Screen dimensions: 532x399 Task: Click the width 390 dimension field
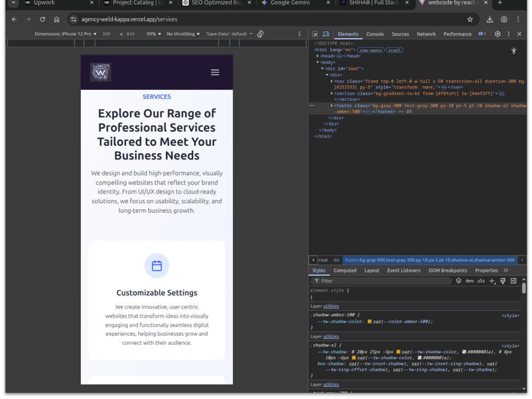pyautogui.click(x=106, y=34)
